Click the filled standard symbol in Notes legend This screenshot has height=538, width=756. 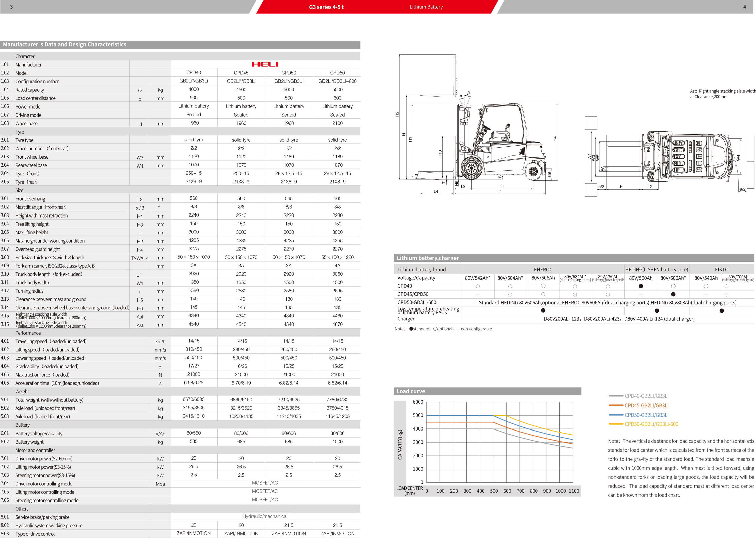(x=411, y=329)
